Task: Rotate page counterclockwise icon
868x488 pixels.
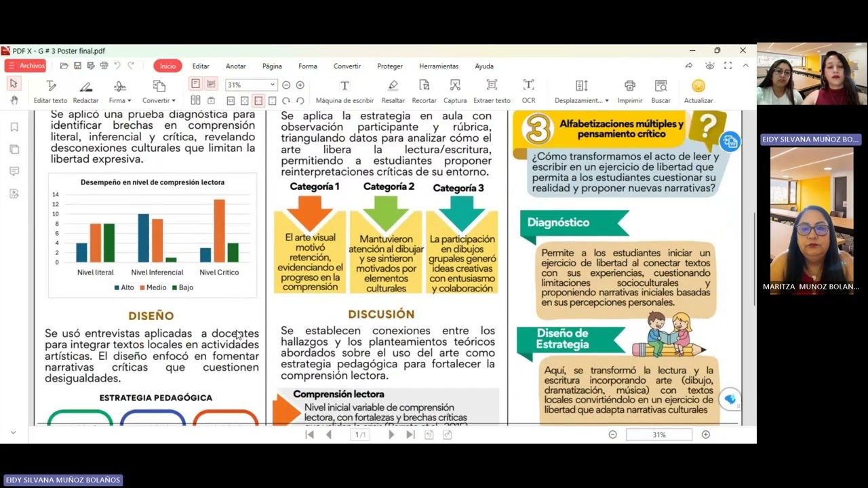Action: tap(300, 101)
